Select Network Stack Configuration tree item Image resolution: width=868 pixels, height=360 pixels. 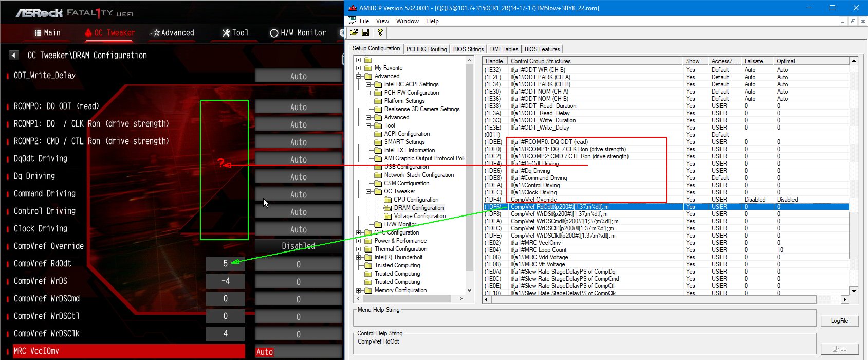point(419,175)
